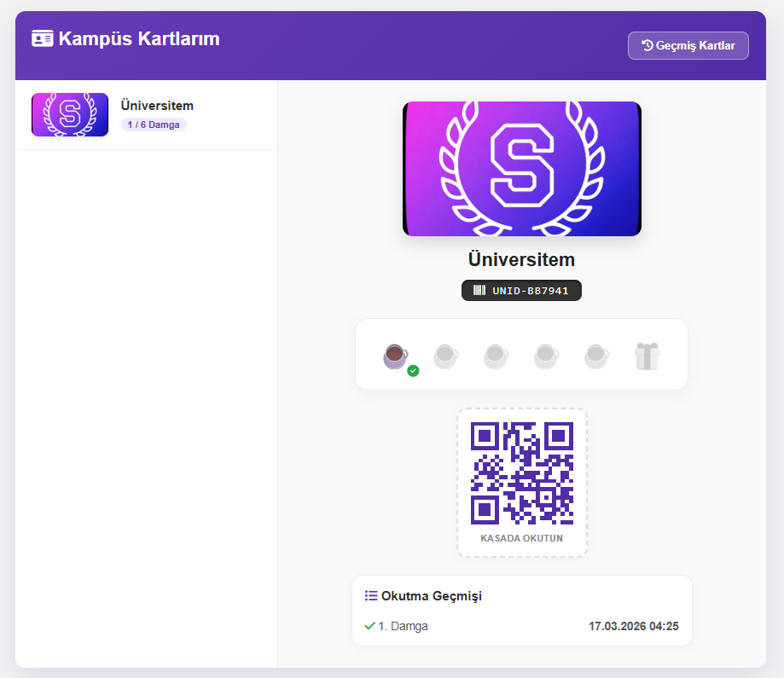Image resolution: width=784 pixels, height=678 pixels.
Task: Click the 1 / 6 Damga badge
Action: click(x=154, y=125)
